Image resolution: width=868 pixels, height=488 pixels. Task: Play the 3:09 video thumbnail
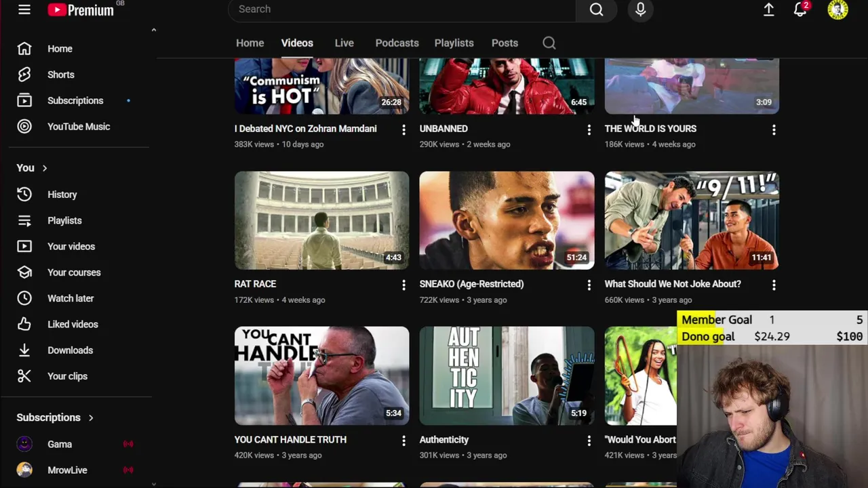point(692,86)
